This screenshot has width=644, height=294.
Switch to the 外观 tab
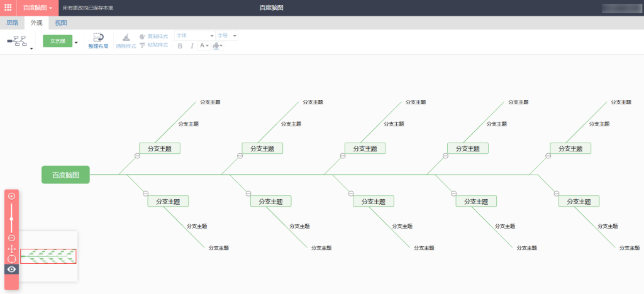click(x=36, y=23)
